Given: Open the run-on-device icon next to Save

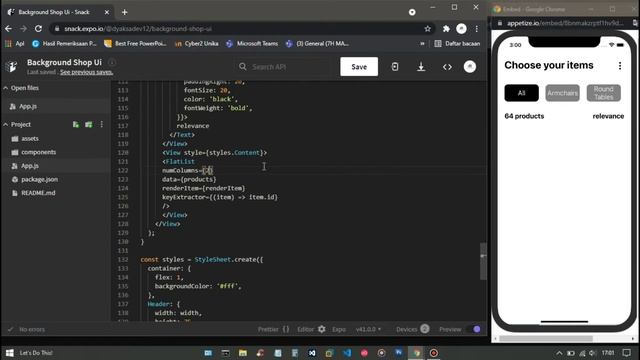Looking at the screenshot, I should point(395,67).
